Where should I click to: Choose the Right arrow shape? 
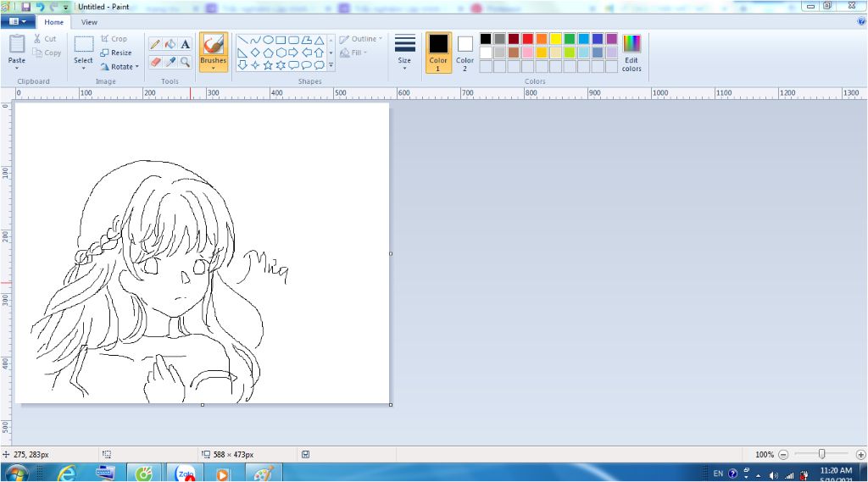coord(293,53)
